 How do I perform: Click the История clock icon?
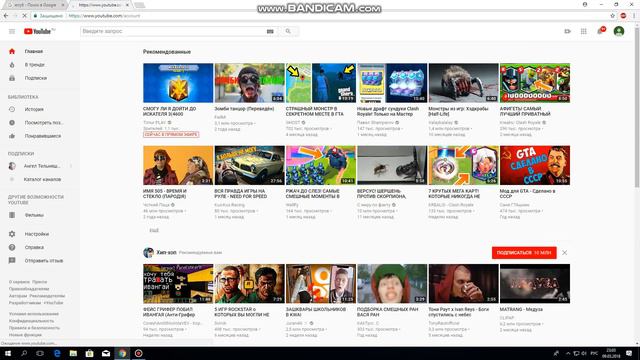coord(12,109)
